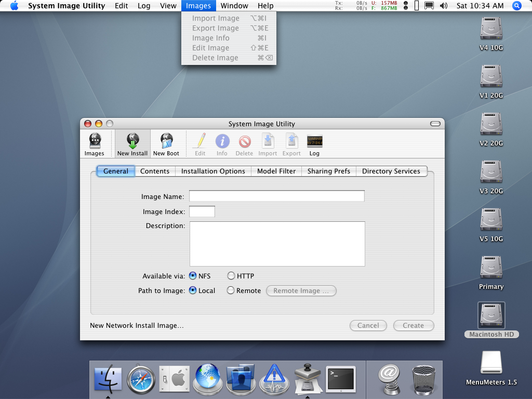The height and width of the screenshot is (399, 532).
Task: Open the System Image Utility menu
Action: [66, 6]
